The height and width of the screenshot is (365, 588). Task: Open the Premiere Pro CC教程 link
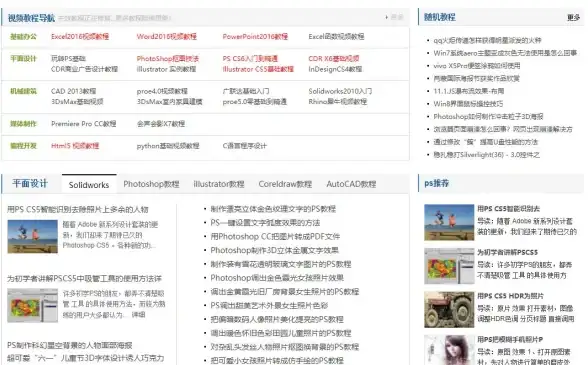pos(84,124)
